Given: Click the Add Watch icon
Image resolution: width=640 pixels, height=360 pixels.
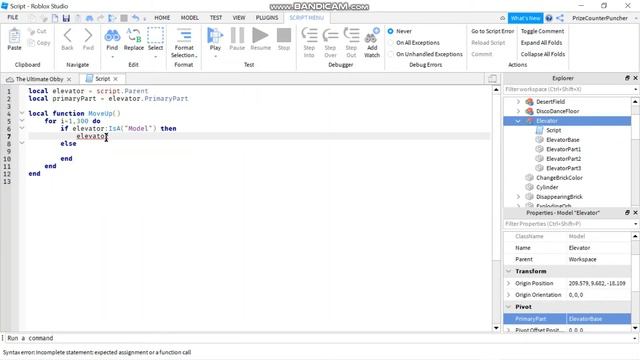Looking at the screenshot, I should pos(372,36).
